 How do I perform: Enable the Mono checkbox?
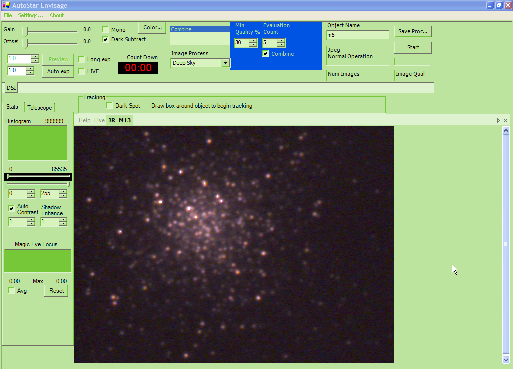pyautogui.click(x=105, y=29)
